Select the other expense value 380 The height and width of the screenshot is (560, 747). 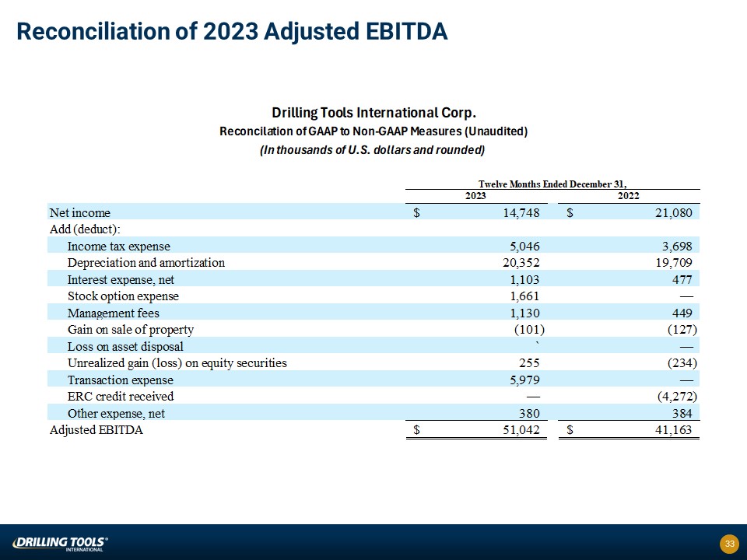click(529, 413)
